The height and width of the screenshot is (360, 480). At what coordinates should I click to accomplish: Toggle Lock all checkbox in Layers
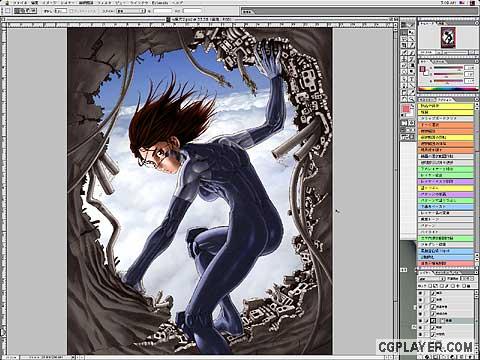point(464,286)
